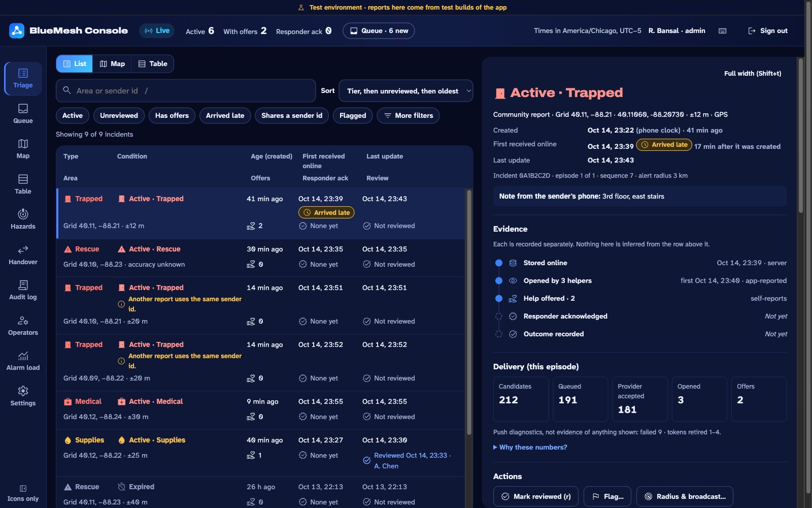The height and width of the screenshot is (508, 812).
Task: Toggle the Arrived late filter chip
Action: (x=225, y=116)
